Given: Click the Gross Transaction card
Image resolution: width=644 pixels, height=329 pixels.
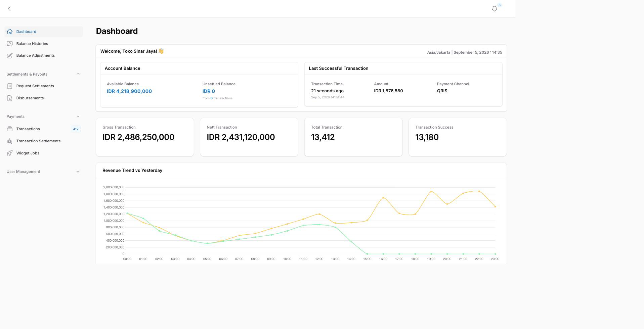Looking at the screenshot, I should 145,137.
